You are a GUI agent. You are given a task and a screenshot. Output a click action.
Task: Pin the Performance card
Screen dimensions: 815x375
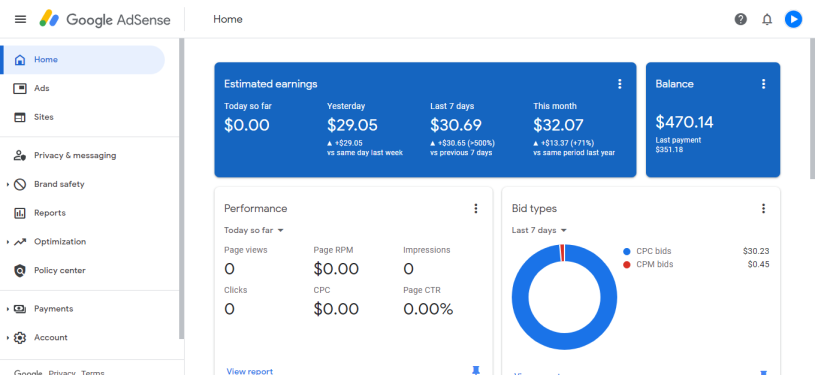(475, 370)
